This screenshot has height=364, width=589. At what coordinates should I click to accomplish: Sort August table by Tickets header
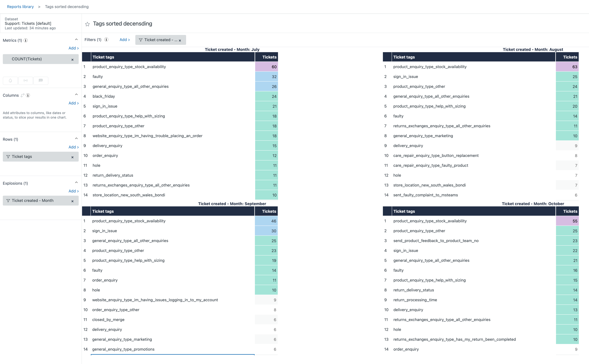coord(567,57)
